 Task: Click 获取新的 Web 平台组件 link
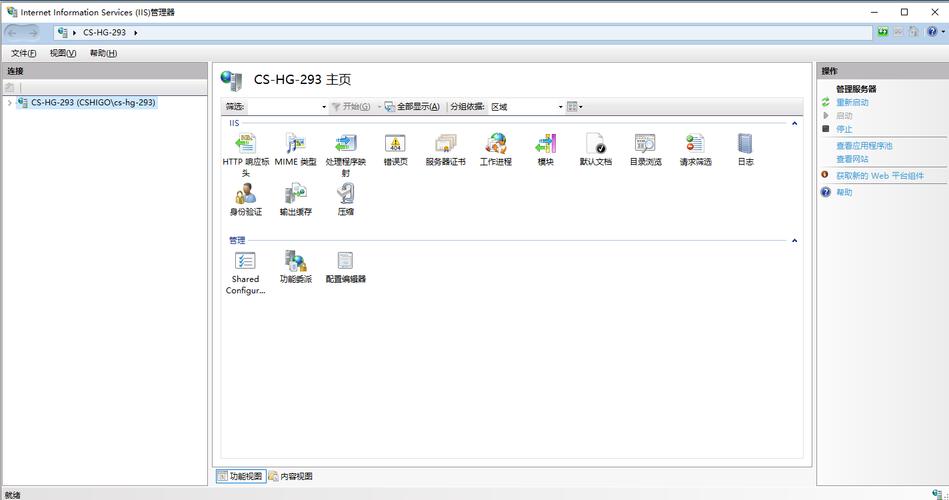[x=880, y=176]
